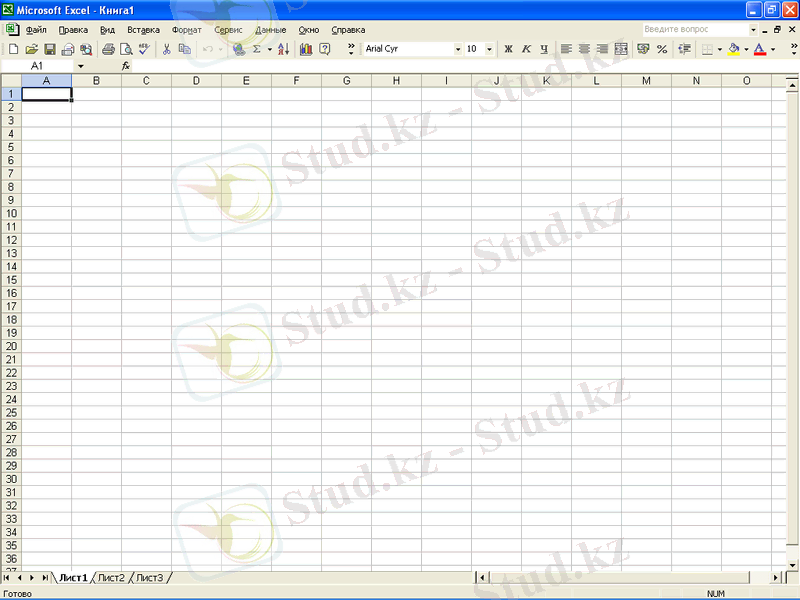Click the Excel workbook icon beside Файл
The width and height of the screenshot is (800, 600).
pyautogui.click(x=12, y=30)
